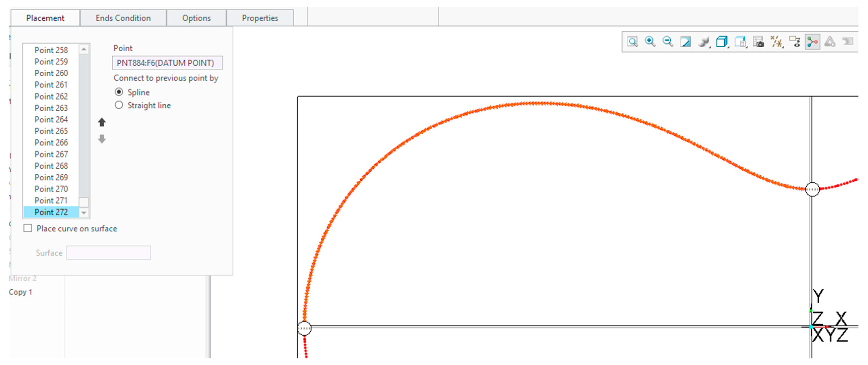Open the Display Style dropdown (shaded sphere)
The height and width of the screenshot is (365, 868).
point(703,42)
